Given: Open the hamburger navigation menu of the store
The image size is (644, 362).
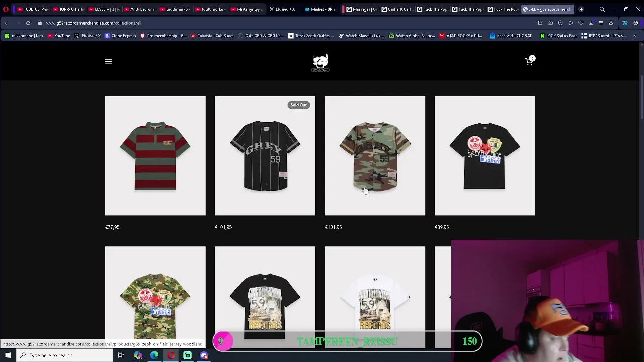Looking at the screenshot, I should pos(108,62).
